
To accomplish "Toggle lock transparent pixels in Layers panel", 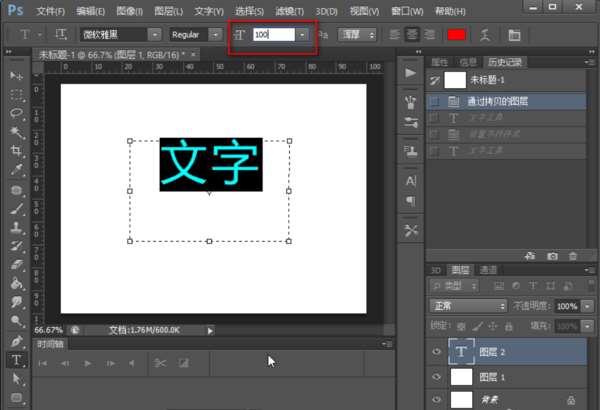I will pyautogui.click(x=461, y=327).
